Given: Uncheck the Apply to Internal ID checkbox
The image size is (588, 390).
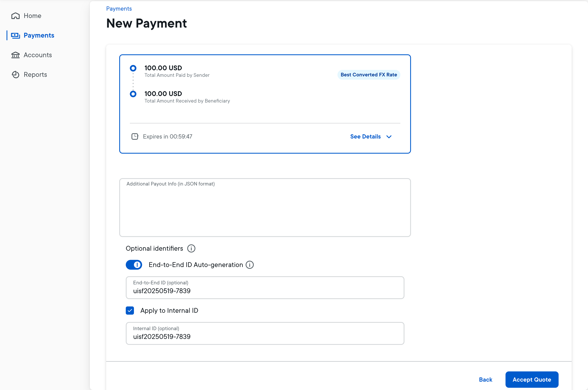Looking at the screenshot, I should coord(130,311).
